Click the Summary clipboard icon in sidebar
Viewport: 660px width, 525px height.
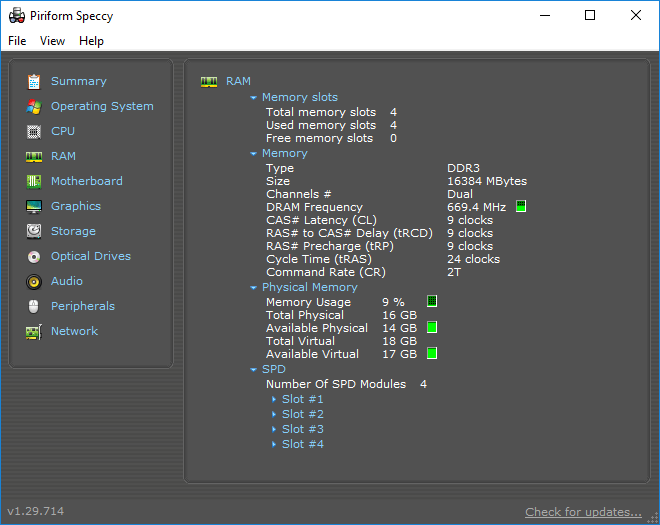click(x=34, y=82)
